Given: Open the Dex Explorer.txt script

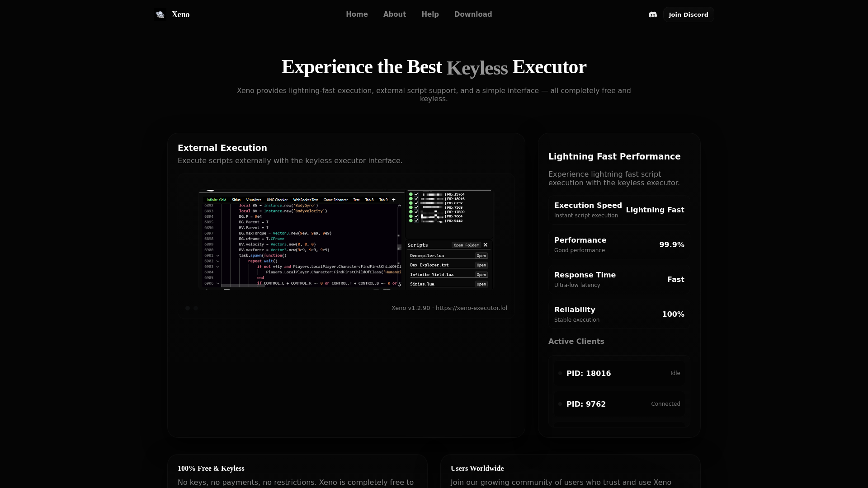Looking at the screenshot, I should click(x=481, y=265).
